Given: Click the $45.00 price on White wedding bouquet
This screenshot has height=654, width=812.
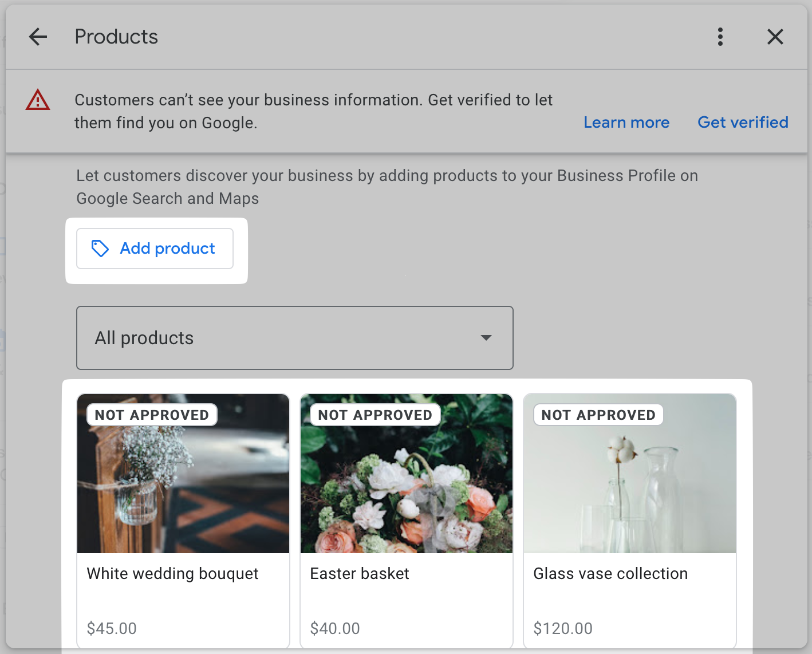Looking at the screenshot, I should [x=112, y=628].
